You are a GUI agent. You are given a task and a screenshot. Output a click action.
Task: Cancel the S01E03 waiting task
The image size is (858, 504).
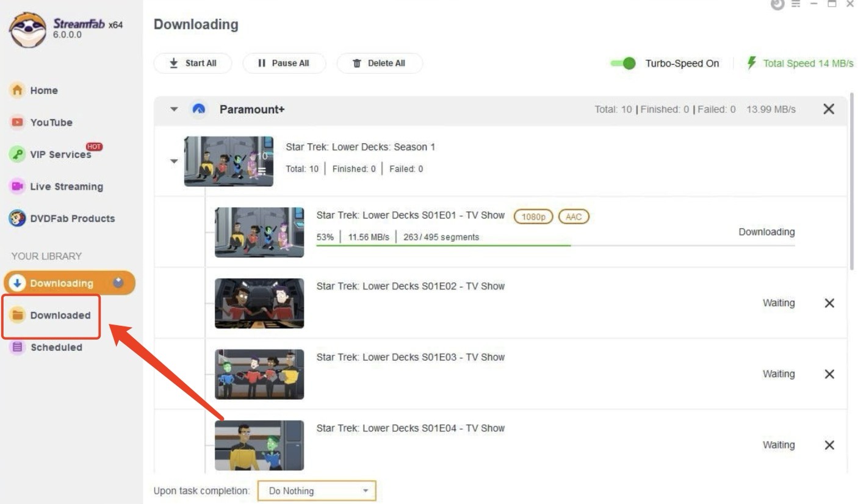coord(829,374)
